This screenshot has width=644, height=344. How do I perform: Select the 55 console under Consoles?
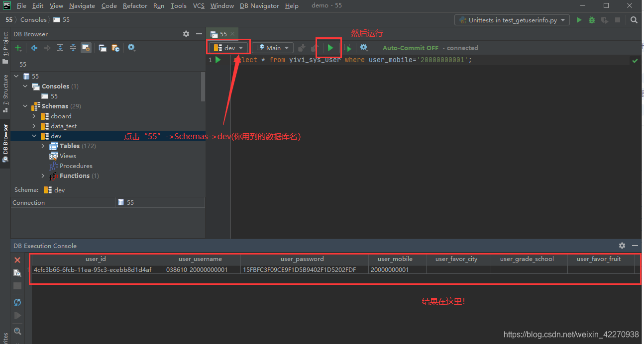(x=54, y=96)
